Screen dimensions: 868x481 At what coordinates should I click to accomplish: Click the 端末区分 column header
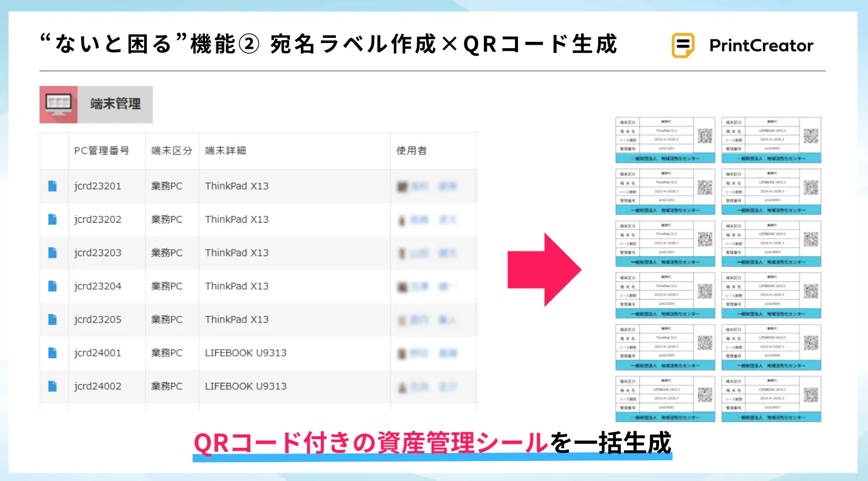pyautogui.click(x=171, y=151)
